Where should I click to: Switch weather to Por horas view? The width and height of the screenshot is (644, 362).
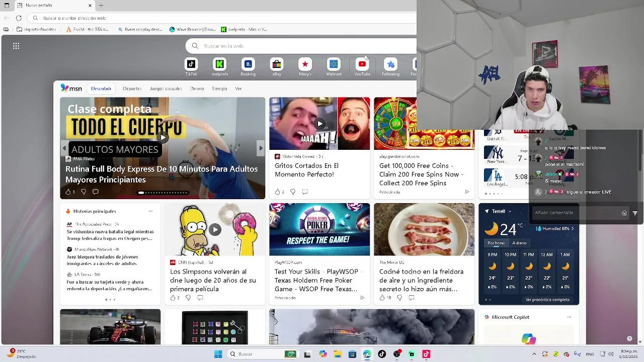(496, 243)
